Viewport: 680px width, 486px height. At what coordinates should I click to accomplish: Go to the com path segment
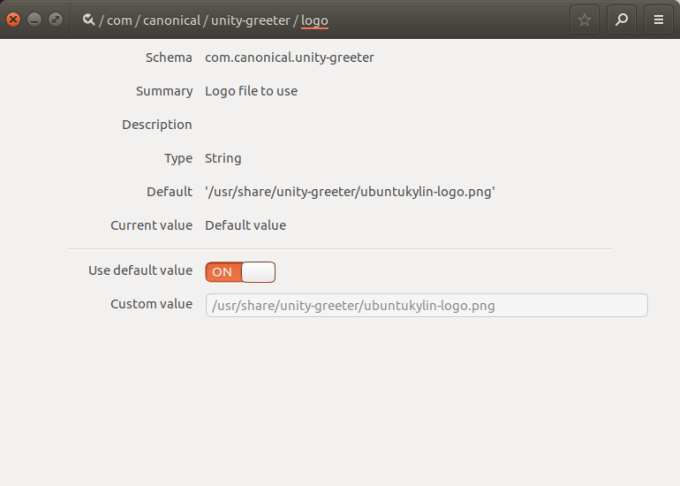point(119,20)
